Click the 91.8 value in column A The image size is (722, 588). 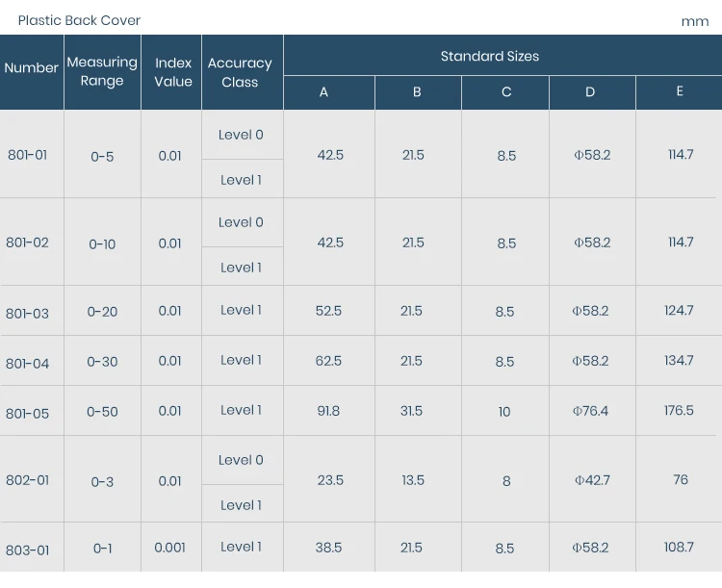pos(328,411)
